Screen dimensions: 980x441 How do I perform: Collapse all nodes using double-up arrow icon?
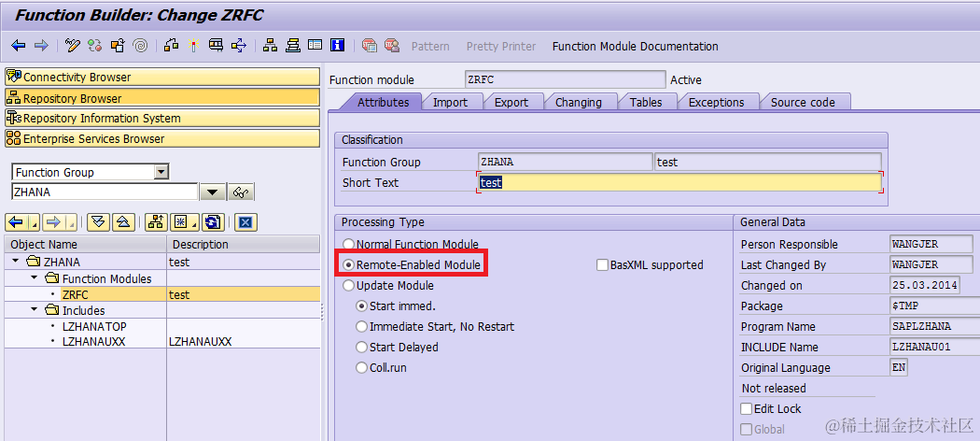point(122,222)
